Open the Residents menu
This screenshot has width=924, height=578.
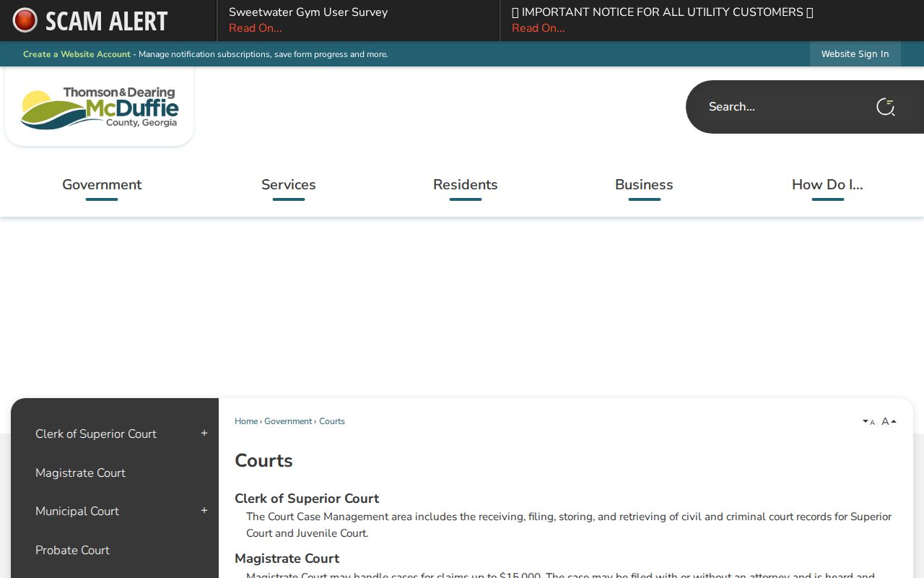pos(466,185)
